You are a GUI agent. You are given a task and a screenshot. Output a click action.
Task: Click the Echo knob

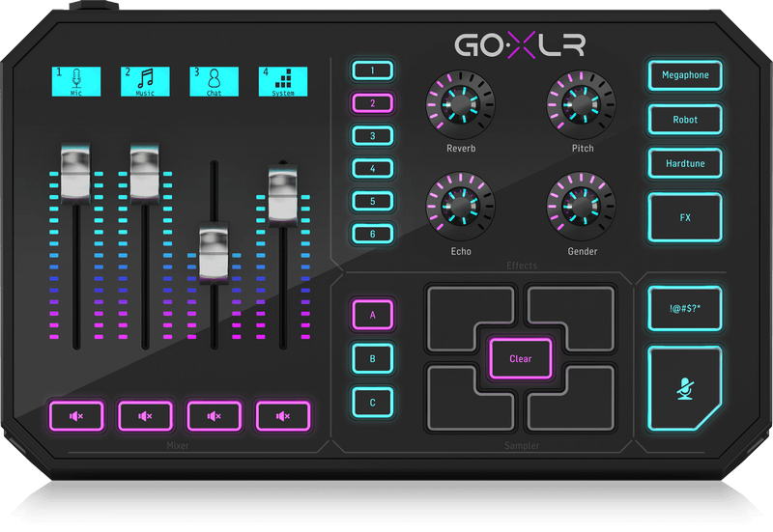point(461,206)
